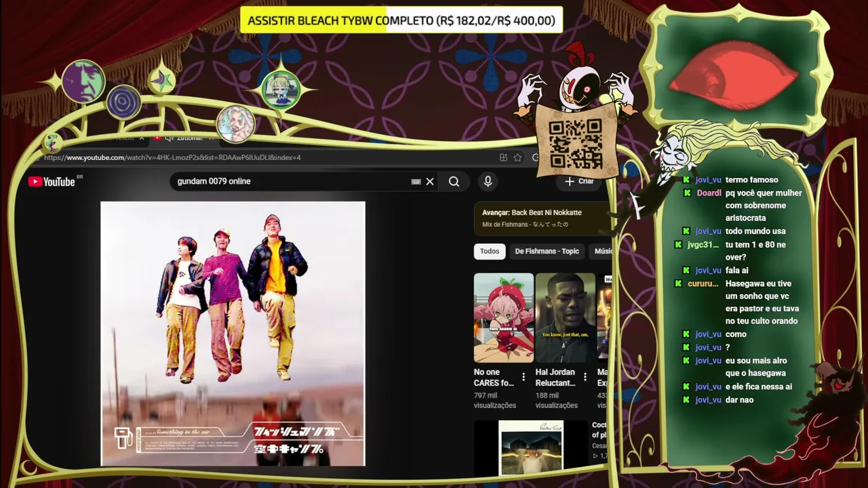Click the Fishmans album art video
The image size is (868, 488).
233,333
